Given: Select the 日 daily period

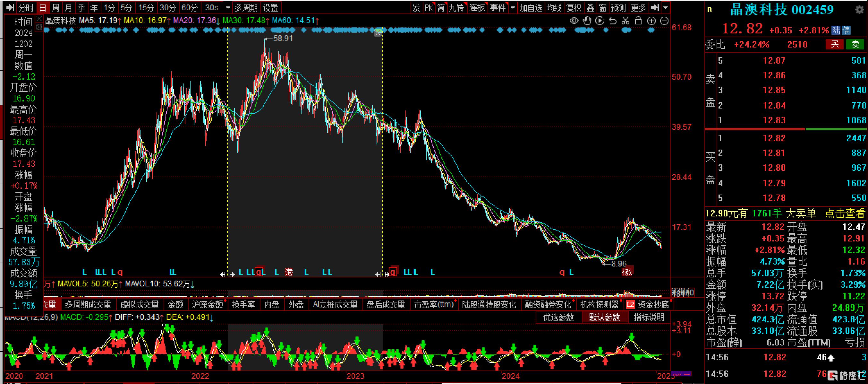Looking at the screenshot, I should tap(43, 7).
